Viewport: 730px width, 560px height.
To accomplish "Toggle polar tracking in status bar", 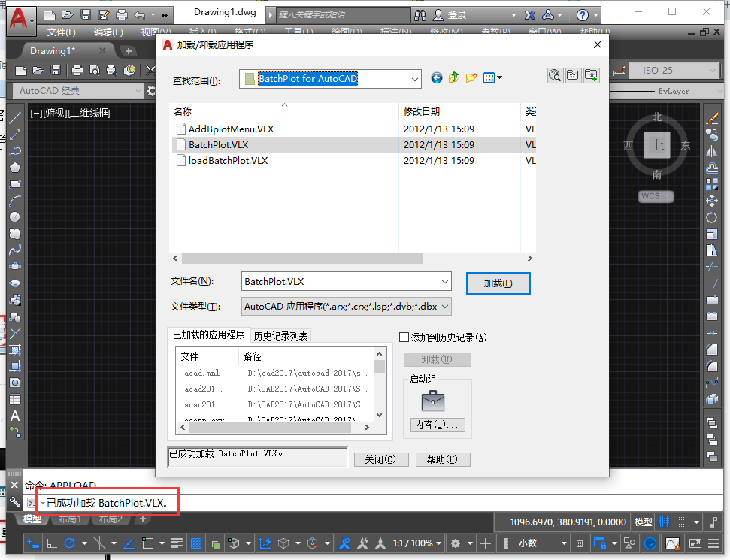I will (x=71, y=543).
